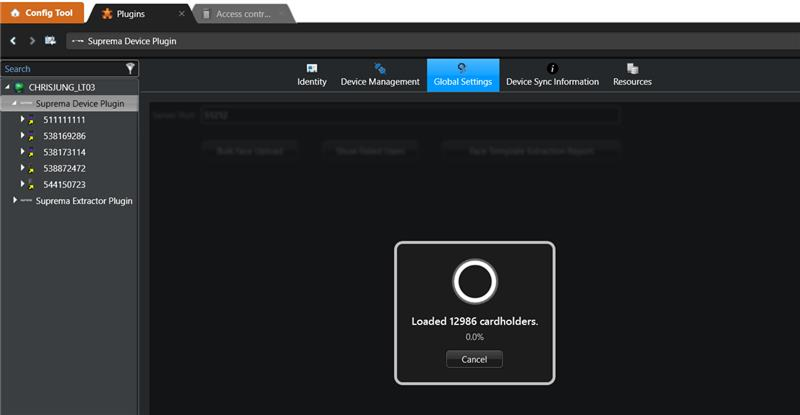Click the Search input field
This screenshot has height=415, width=800.
[60, 69]
